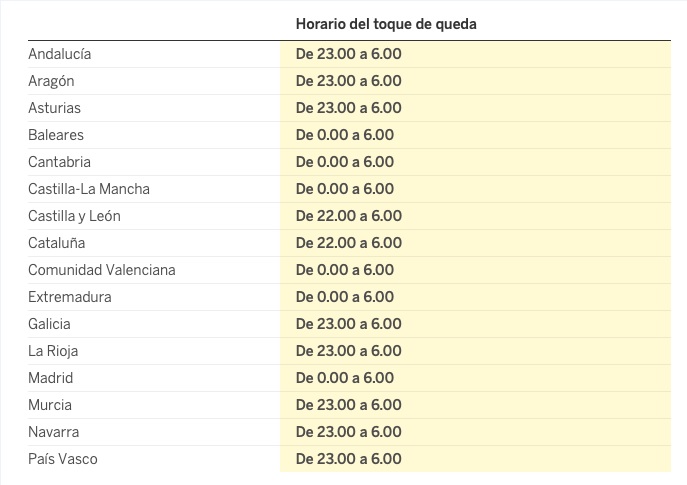Select the Comunidad Valenciana region name
Viewport: 687px width, 485px height.
(x=101, y=270)
